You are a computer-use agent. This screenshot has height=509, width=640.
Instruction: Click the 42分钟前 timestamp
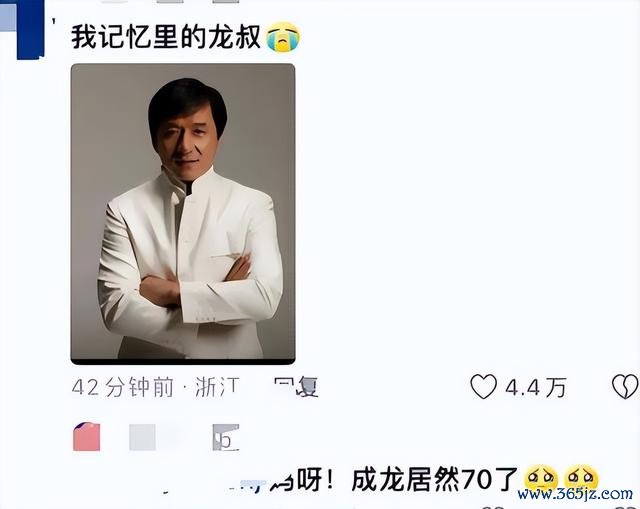click(122, 387)
